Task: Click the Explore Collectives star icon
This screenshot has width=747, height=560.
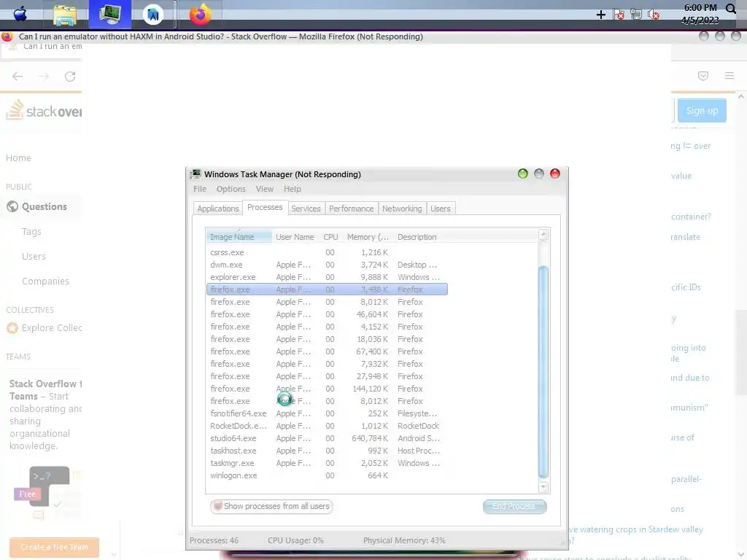Action: pyautogui.click(x=12, y=327)
